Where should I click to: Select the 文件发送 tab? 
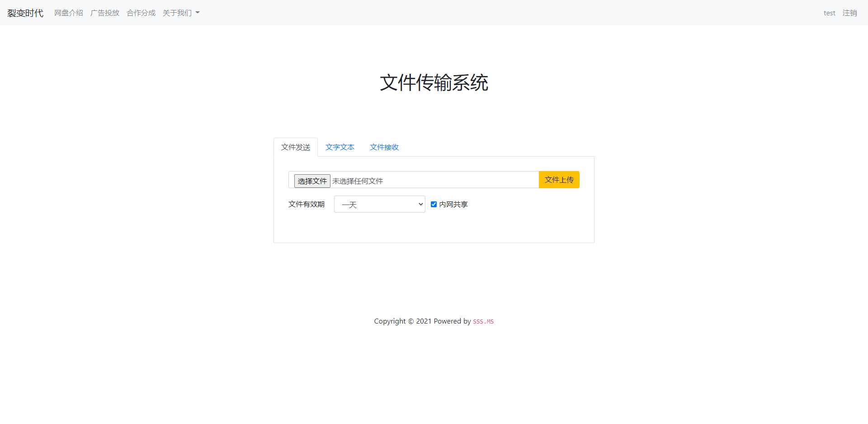295,147
